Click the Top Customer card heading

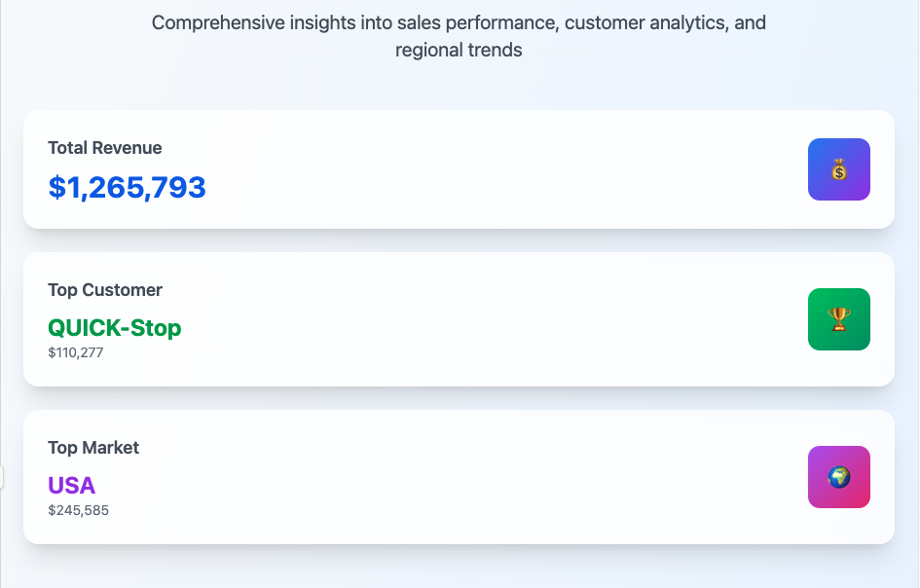coord(104,290)
